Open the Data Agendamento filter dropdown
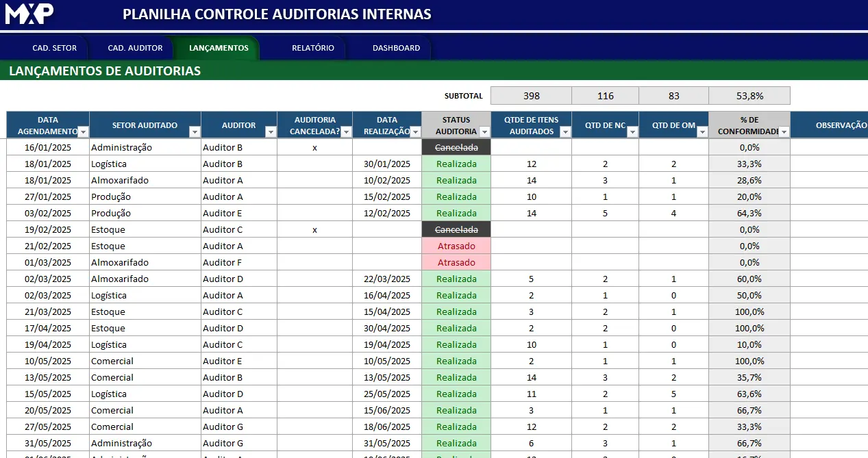Image resolution: width=868 pixels, height=458 pixels. 83,131
